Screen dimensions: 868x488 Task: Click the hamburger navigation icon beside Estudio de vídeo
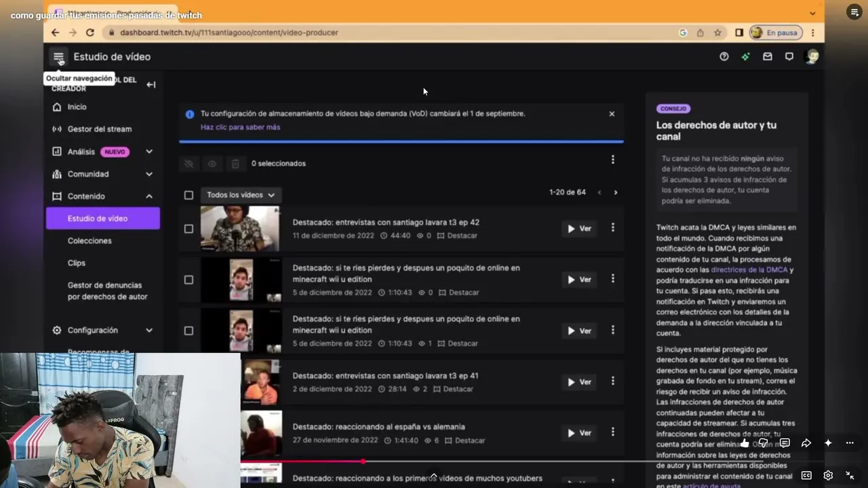[58, 57]
